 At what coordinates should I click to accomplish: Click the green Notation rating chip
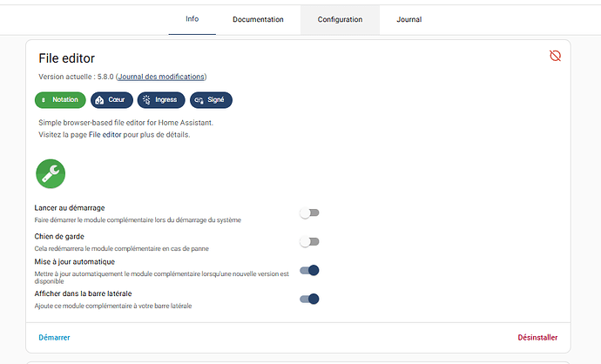60,100
